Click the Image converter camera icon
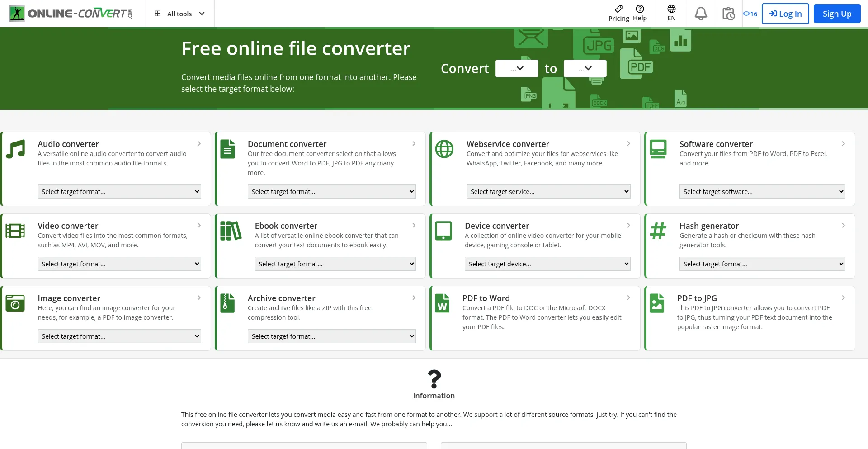The width and height of the screenshot is (868, 449). pyautogui.click(x=15, y=303)
